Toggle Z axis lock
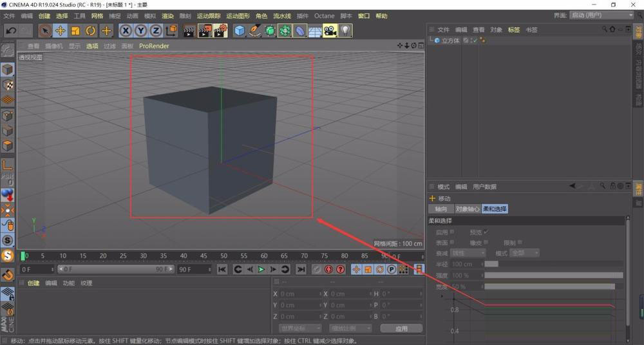Viewport: 644px width, 345px height. click(156, 30)
